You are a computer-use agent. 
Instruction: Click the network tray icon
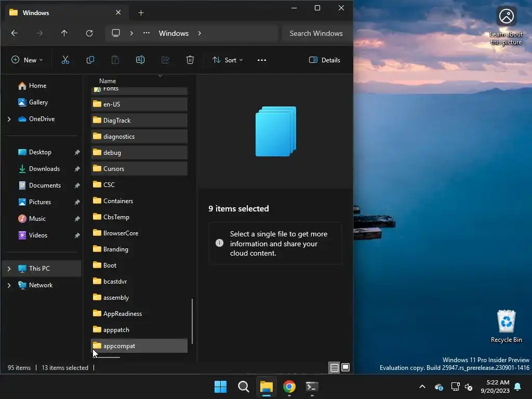click(x=455, y=387)
